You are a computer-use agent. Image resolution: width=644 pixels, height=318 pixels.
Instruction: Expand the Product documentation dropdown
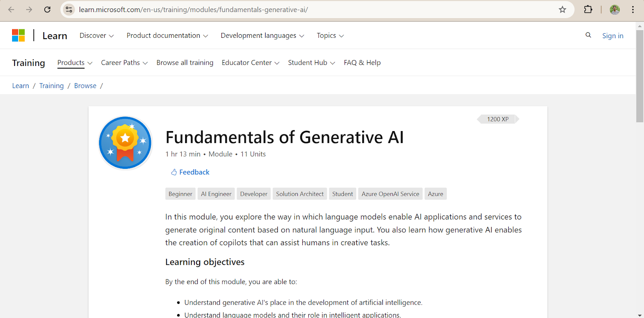167,35
